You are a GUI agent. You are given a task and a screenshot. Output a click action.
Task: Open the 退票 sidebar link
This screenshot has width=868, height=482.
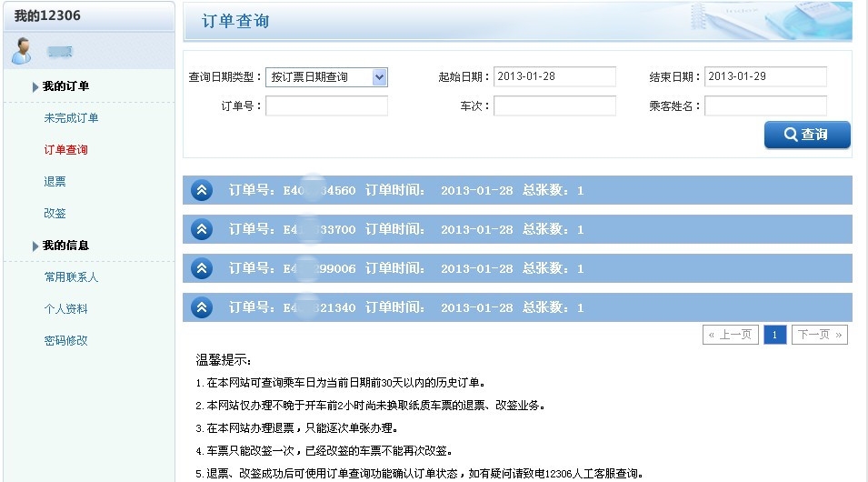point(55,181)
